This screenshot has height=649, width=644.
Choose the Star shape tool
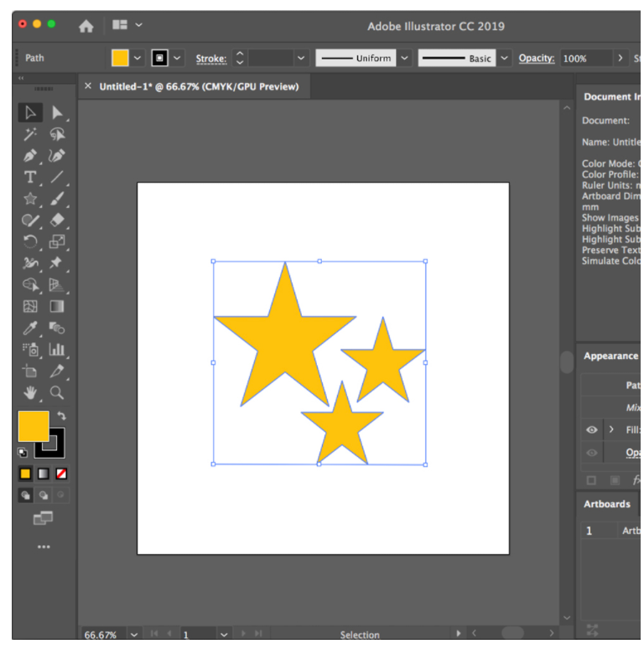point(30,199)
